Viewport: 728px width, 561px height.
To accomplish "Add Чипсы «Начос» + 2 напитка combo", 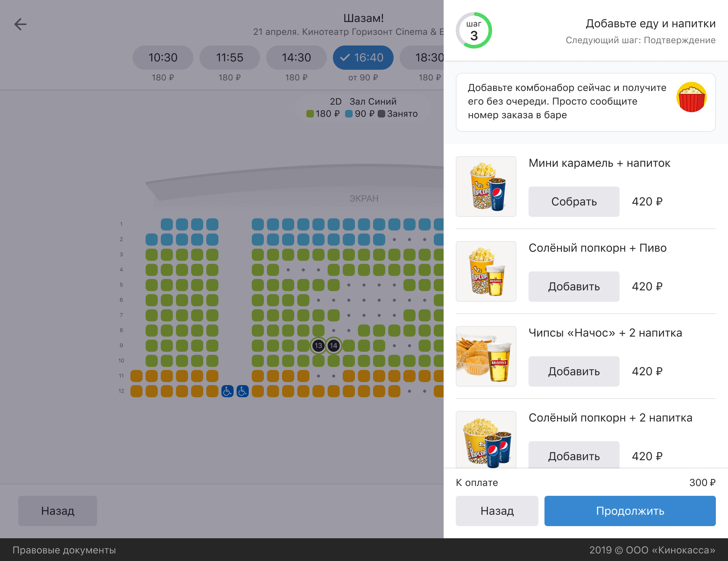I will coord(574,371).
